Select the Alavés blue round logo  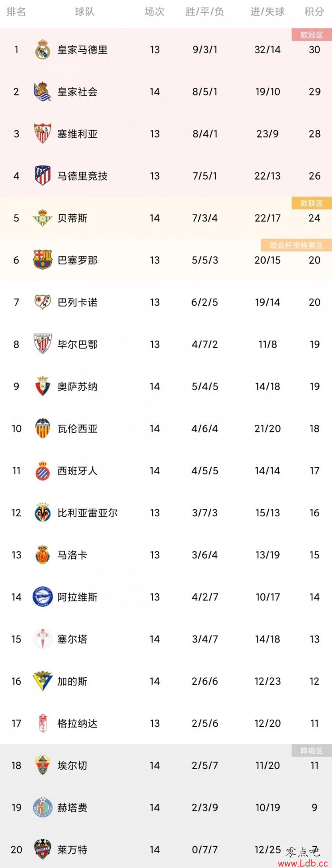[43, 597]
